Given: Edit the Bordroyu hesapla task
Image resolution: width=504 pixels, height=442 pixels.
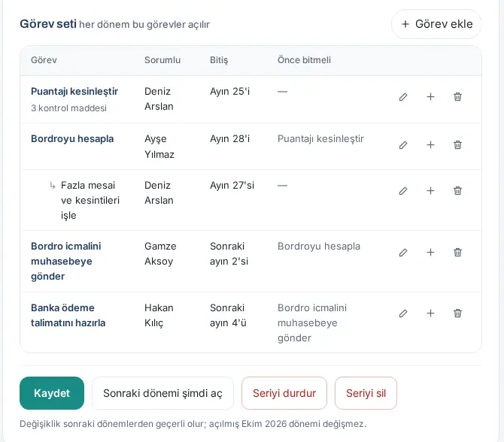Looking at the screenshot, I should pyautogui.click(x=403, y=145).
